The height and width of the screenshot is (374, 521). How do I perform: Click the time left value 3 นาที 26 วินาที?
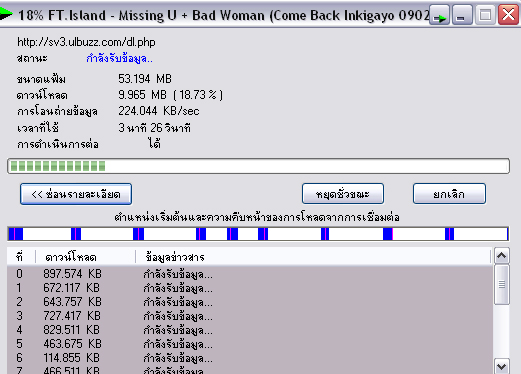coord(154,128)
